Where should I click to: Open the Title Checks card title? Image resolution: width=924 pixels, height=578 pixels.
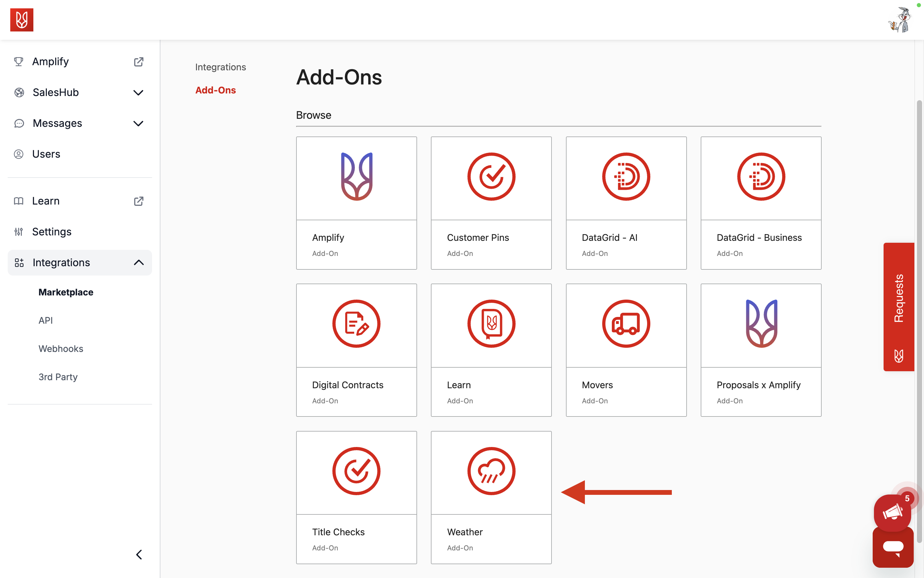pos(338,532)
